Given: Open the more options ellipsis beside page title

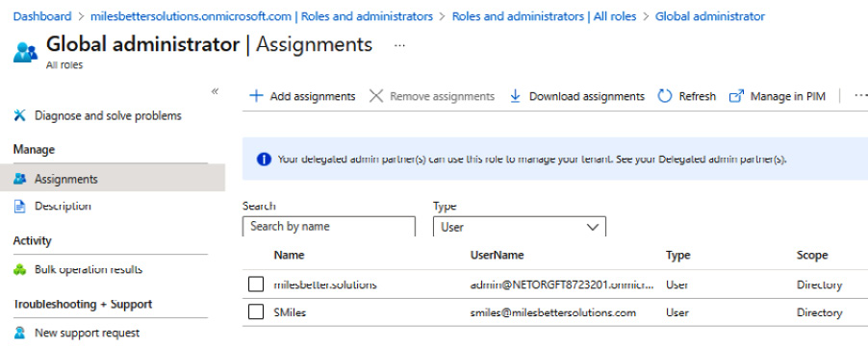Looking at the screenshot, I should [x=399, y=45].
